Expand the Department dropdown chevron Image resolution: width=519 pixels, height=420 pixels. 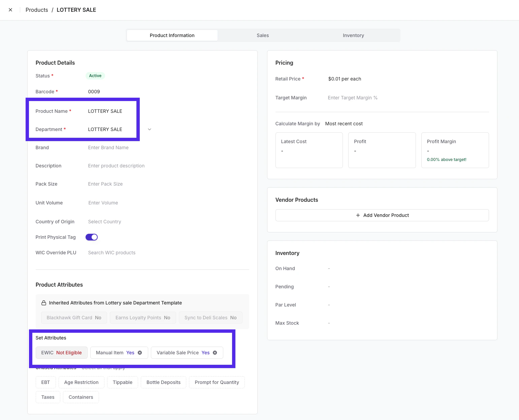coord(150,129)
